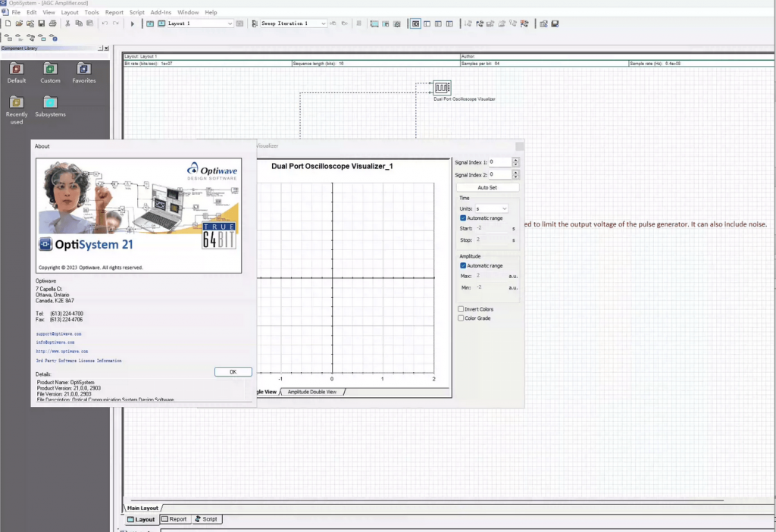Click the help-marked icon in the second toolbar row
This screenshot has width=776, height=532.
[53, 38]
